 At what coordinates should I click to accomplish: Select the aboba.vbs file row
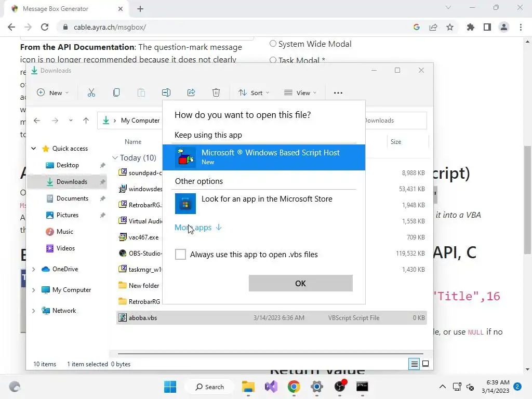coord(271,318)
